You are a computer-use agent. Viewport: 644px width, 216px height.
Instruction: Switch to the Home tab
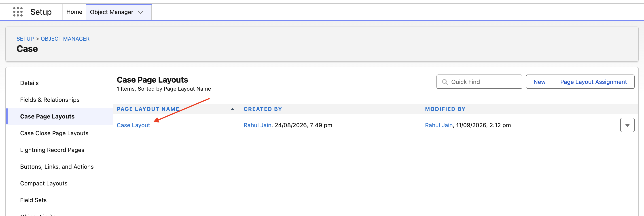tap(74, 12)
